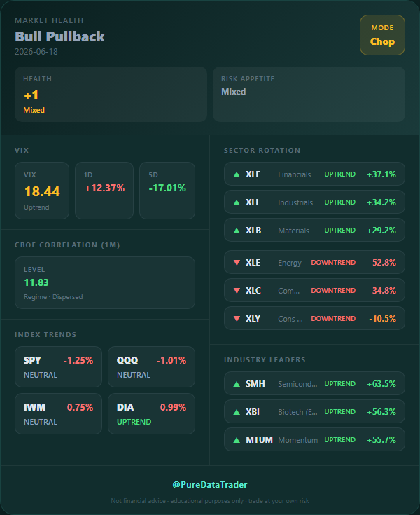Image resolution: width=420 pixels, height=515 pixels.
Task: Click the red down arrow beside XLY
Action: point(237,318)
